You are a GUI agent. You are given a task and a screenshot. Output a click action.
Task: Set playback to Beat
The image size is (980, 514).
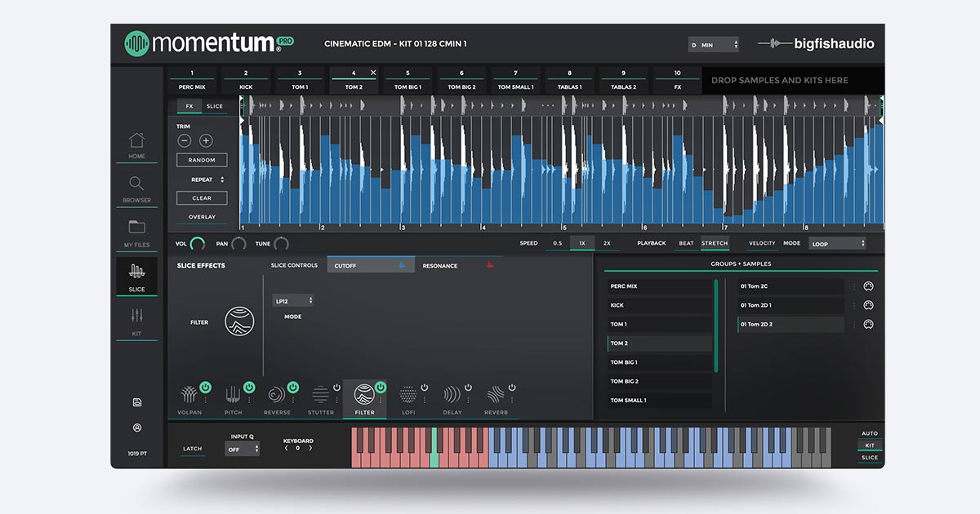686,243
